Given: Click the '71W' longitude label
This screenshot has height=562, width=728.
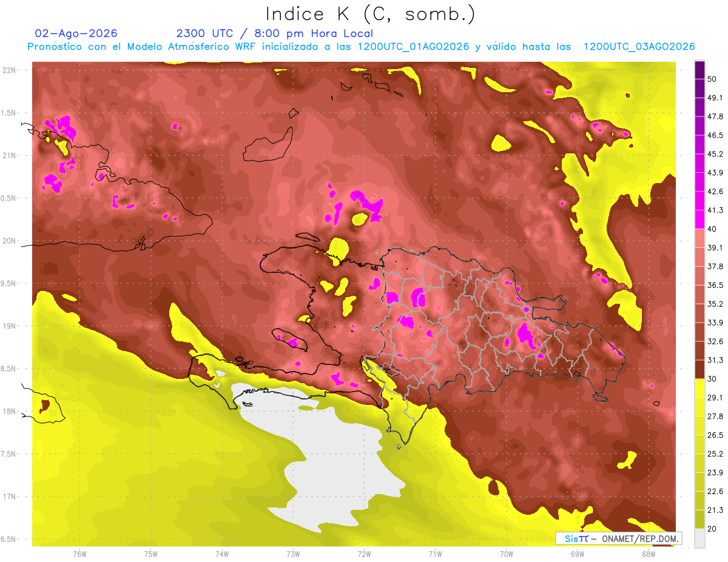Looking at the screenshot, I should (x=435, y=554).
